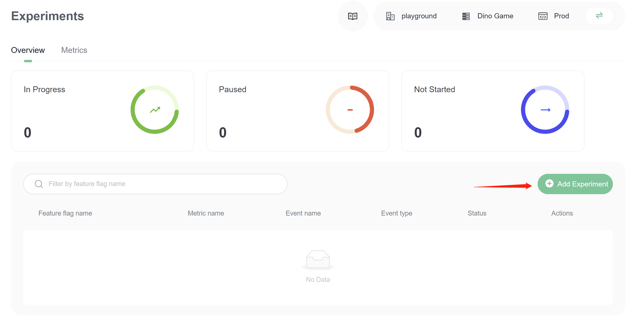Screen dimensions: 644x334
Task: Click the empty No Data inbox icon
Action: (318, 260)
